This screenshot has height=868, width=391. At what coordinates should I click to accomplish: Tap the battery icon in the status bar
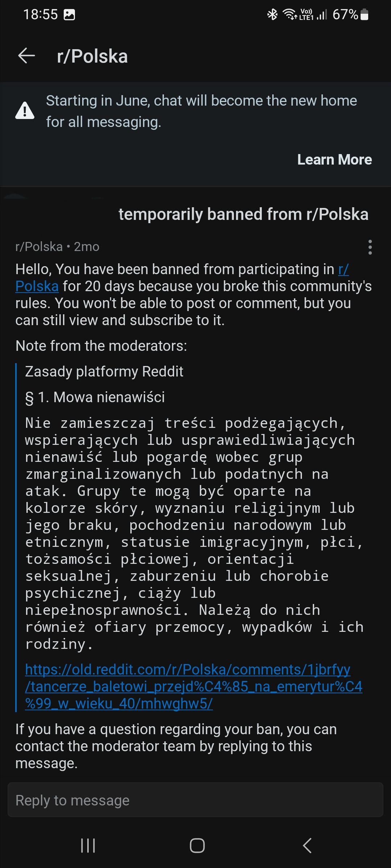pyautogui.click(x=365, y=14)
